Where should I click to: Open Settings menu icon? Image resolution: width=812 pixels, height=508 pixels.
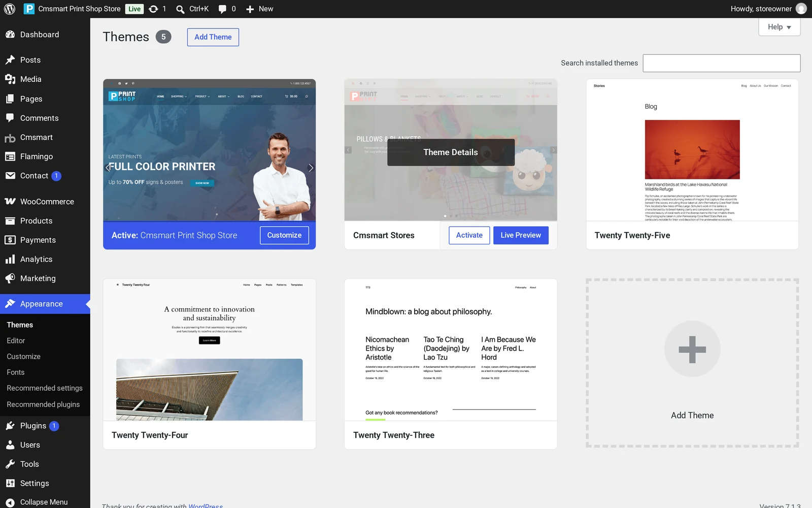[x=10, y=483]
